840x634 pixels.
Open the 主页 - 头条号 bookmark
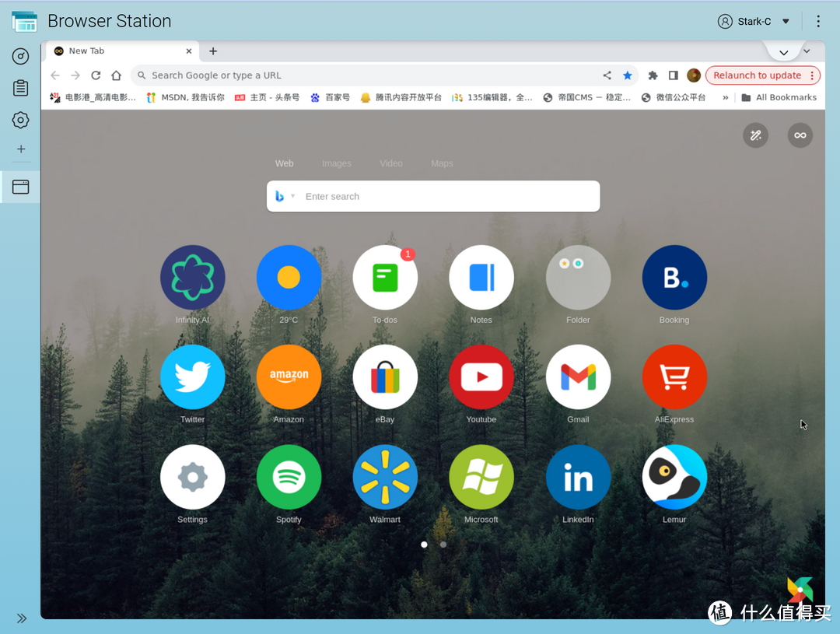[x=268, y=97]
